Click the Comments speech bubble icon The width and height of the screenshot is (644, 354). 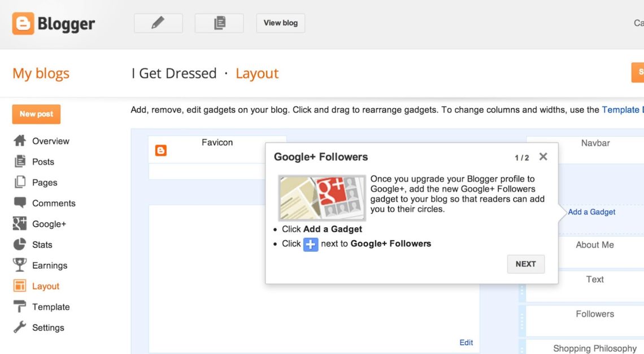pyautogui.click(x=20, y=202)
